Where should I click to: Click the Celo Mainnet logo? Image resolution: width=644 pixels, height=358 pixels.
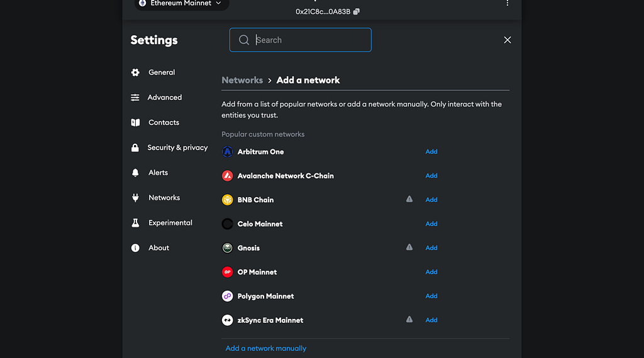[227, 224]
